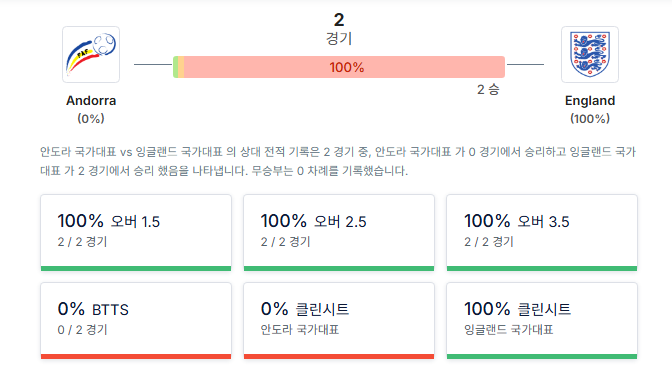Screen dimensions: 672x370
Task: Click the yellow draw bar segment
Action: click(181, 67)
